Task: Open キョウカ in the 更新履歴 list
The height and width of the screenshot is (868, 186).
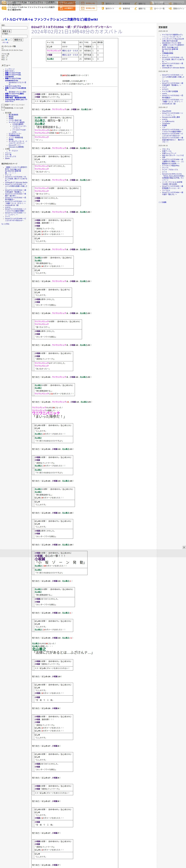Action: click(x=165, y=81)
